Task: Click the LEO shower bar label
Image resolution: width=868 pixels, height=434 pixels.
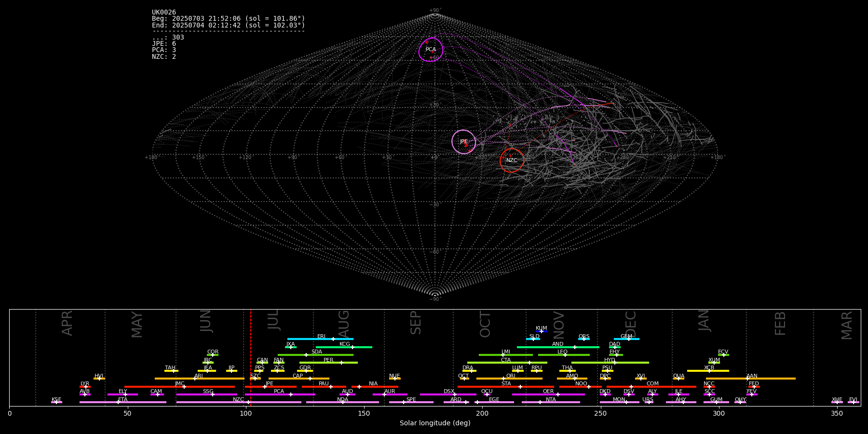Action: tap(562, 352)
